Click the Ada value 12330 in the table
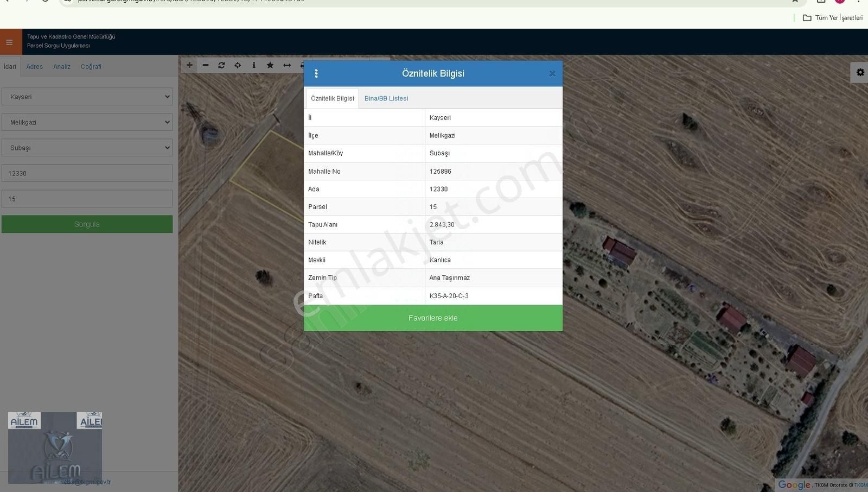This screenshot has height=492, width=868. [x=438, y=190]
